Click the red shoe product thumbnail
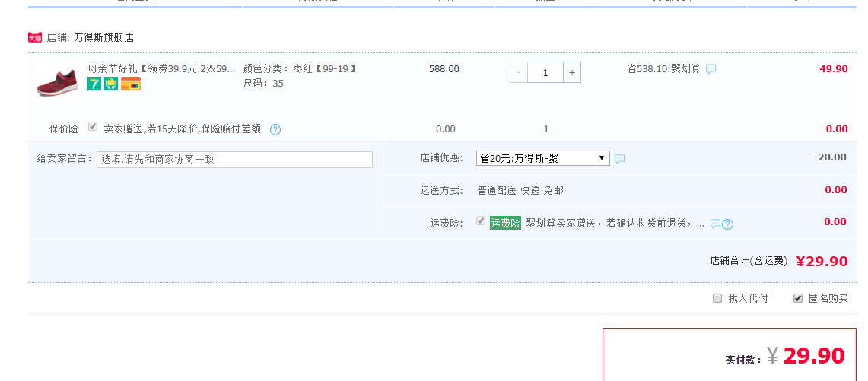The image size is (868, 381). click(x=57, y=79)
